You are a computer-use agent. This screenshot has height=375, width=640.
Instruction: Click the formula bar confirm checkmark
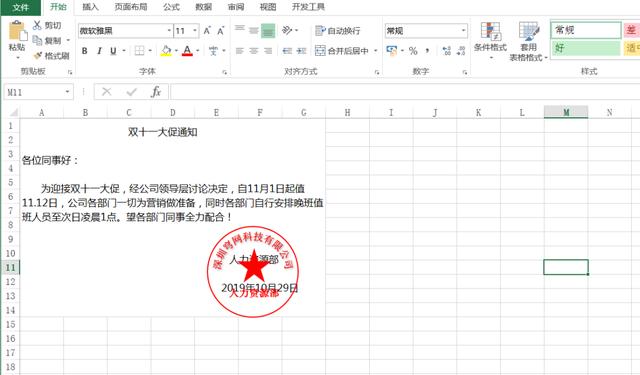click(131, 92)
